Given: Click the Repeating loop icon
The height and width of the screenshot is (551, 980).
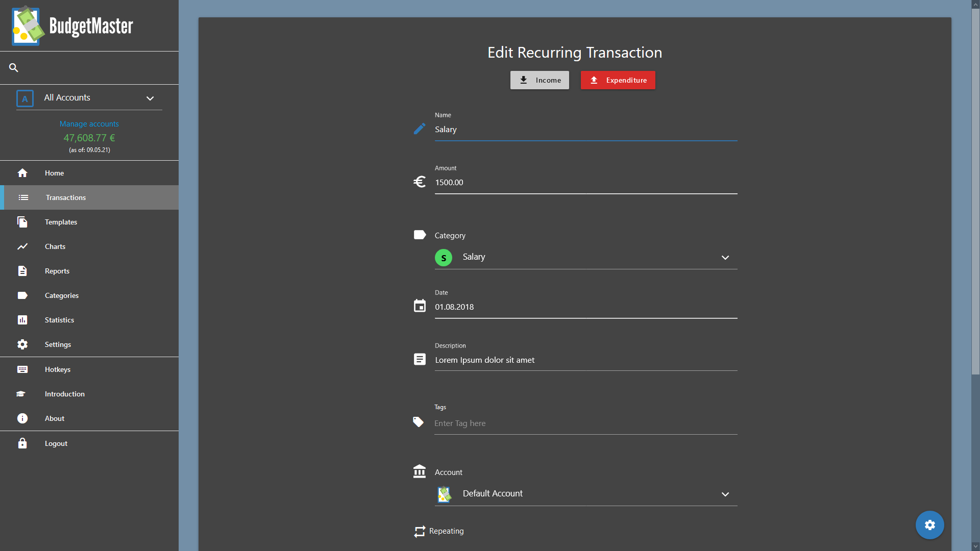Looking at the screenshot, I should click(420, 532).
